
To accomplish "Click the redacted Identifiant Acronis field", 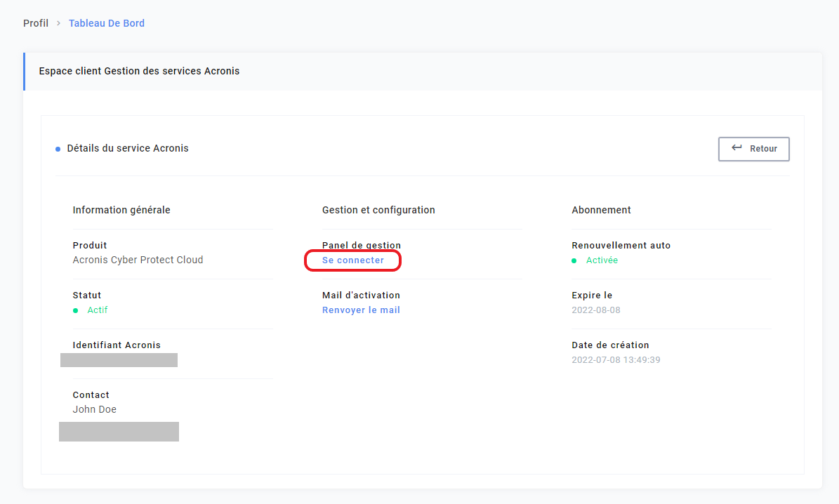I will tap(119, 360).
